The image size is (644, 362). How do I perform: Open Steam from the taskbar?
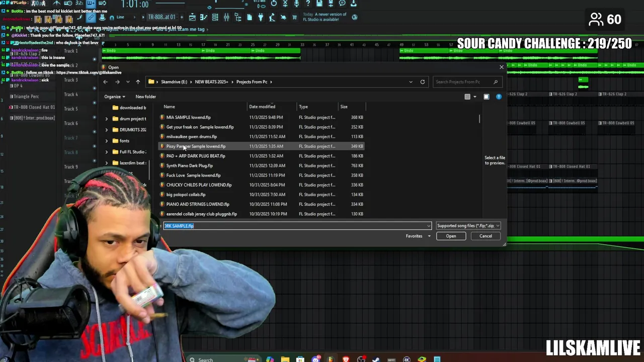376,359
